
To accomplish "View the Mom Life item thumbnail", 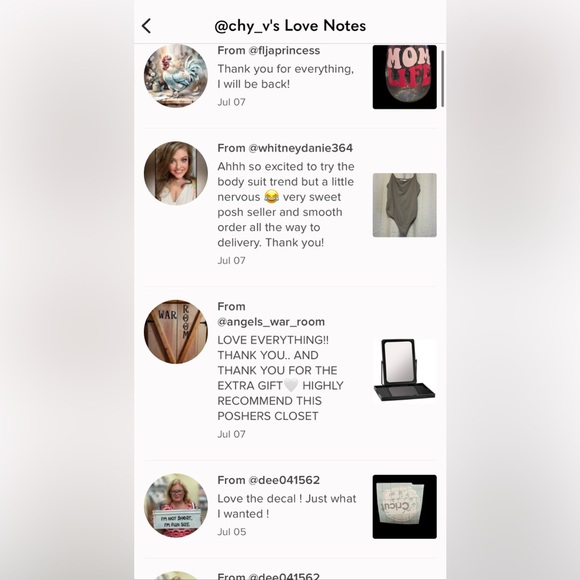I will pyautogui.click(x=404, y=77).
